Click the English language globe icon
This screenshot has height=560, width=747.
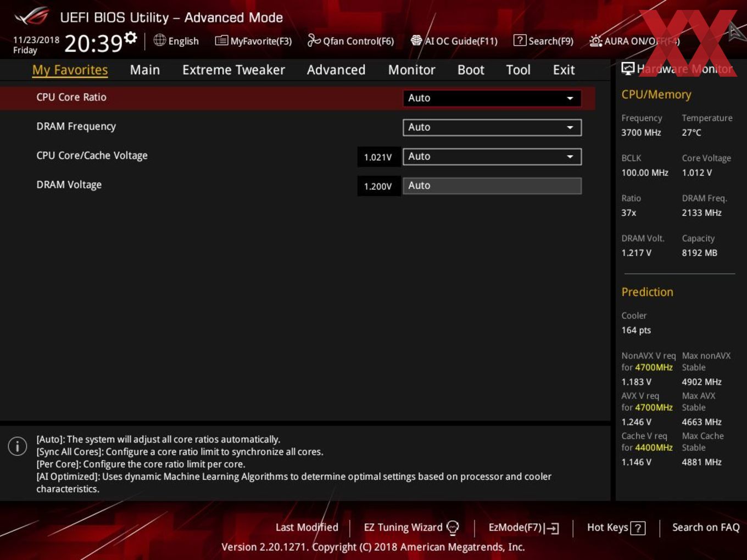coord(159,40)
